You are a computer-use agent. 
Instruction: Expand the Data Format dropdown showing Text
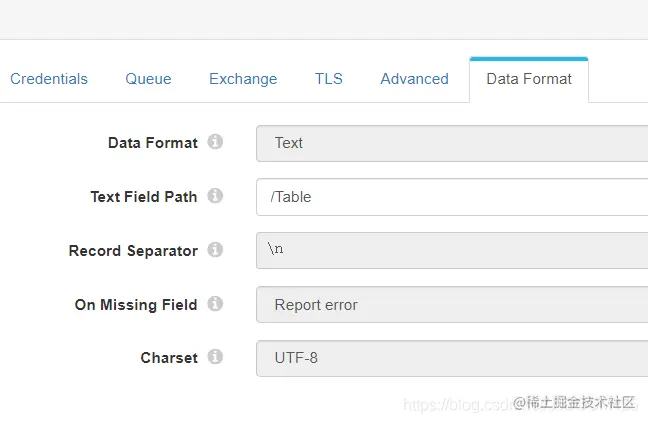pos(452,143)
